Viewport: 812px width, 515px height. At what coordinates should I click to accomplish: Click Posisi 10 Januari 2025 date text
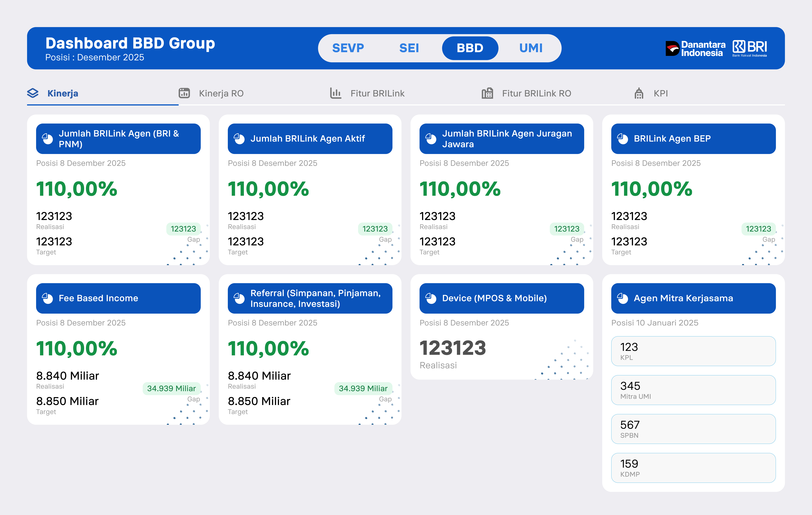pos(655,323)
